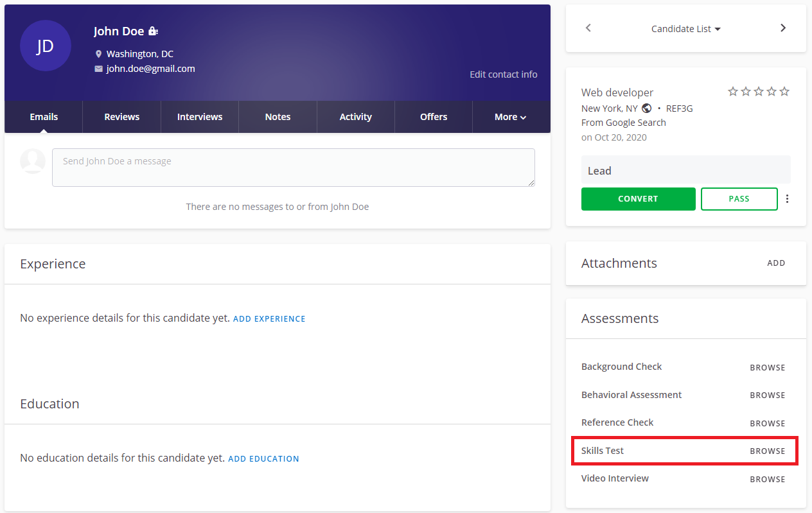Click the JD avatar circle

[45, 46]
